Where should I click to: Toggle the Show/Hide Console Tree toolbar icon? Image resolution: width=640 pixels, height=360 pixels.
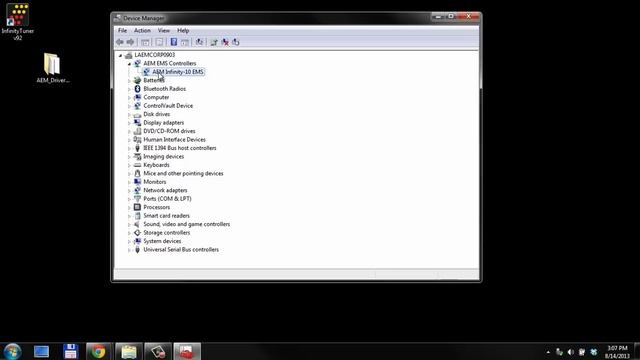(145, 42)
